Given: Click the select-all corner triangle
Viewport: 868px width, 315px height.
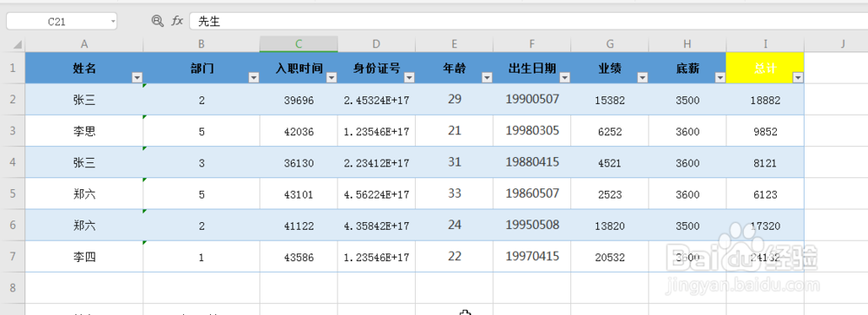Looking at the screenshot, I should click(17, 44).
